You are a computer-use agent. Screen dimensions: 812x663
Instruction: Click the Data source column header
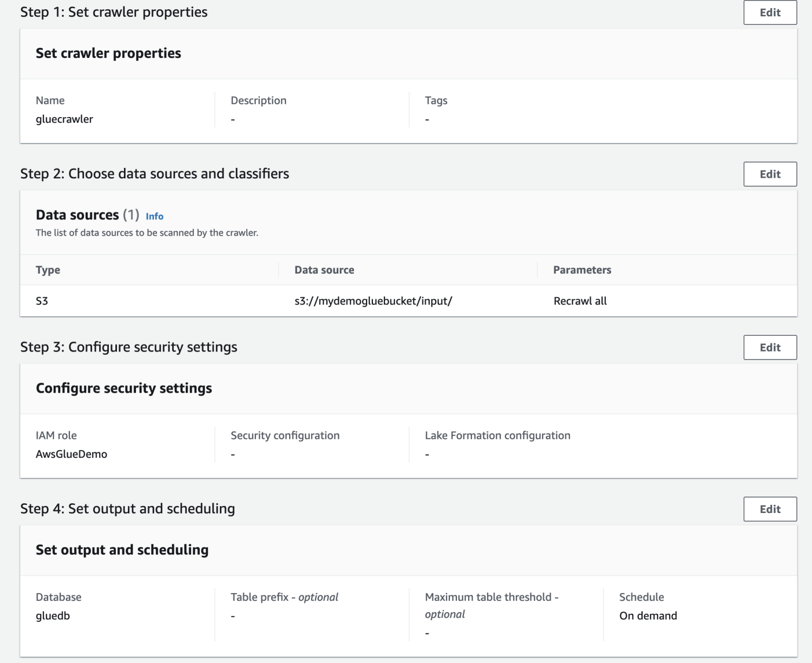click(324, 270)
